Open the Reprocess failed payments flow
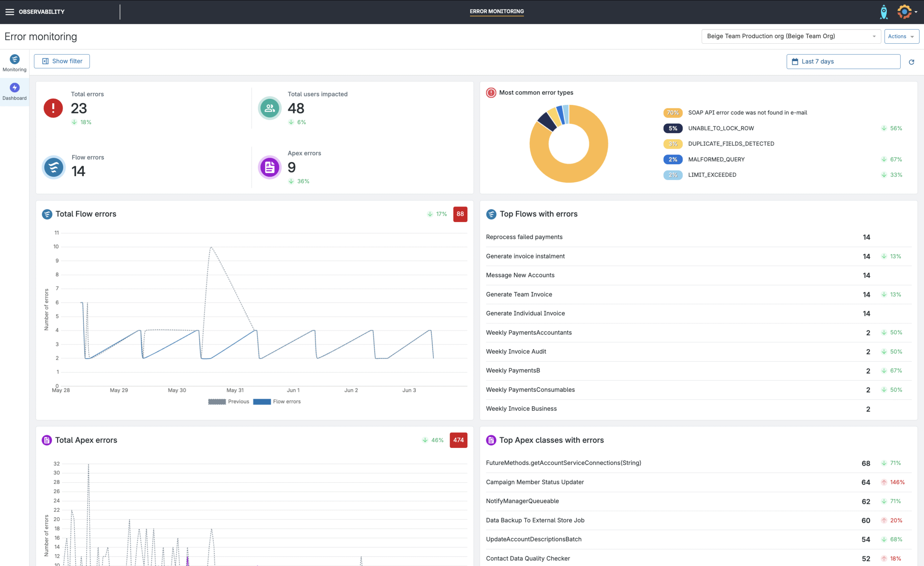924x566 pixels. coord(524,237)
